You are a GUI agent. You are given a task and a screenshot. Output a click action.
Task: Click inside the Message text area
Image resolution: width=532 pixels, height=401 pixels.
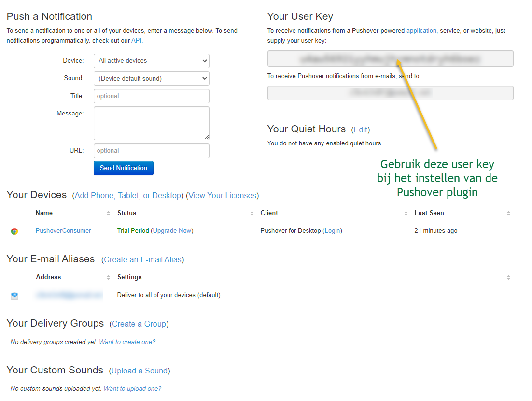pyautogui.click(x=151, y=123)
